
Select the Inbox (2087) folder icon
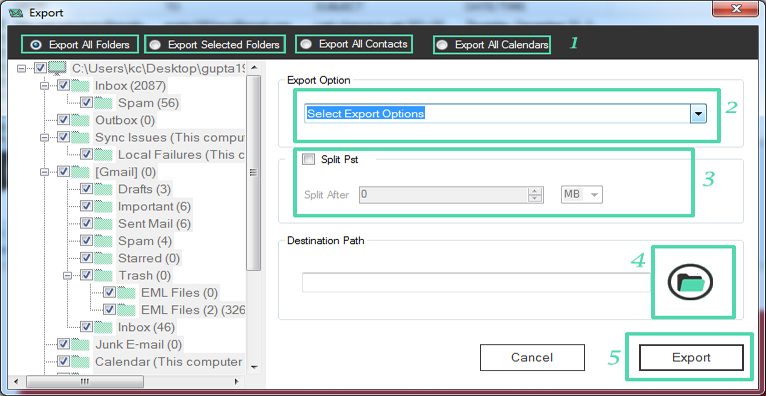(81, 86)
